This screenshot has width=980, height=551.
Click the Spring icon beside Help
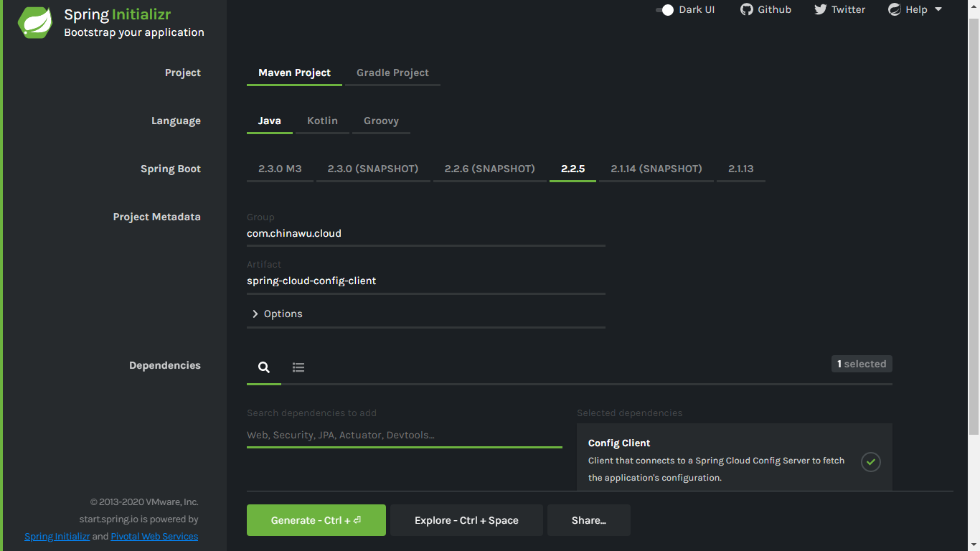pyautogui.click(x=895, y=9)
